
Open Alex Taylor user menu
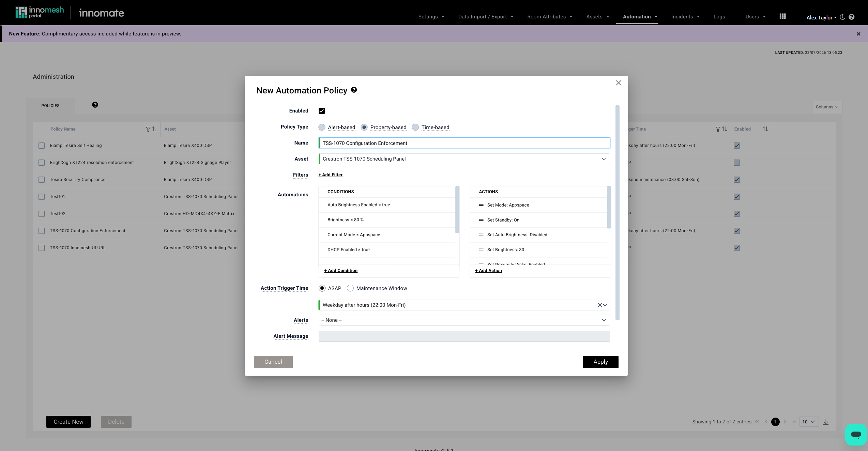click(821, 17)
